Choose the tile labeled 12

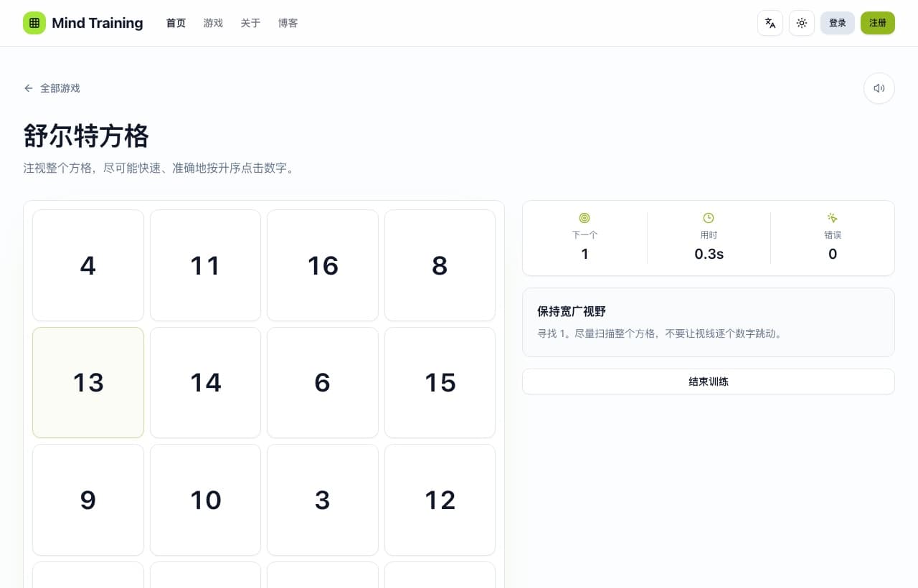tap(440, 500)
